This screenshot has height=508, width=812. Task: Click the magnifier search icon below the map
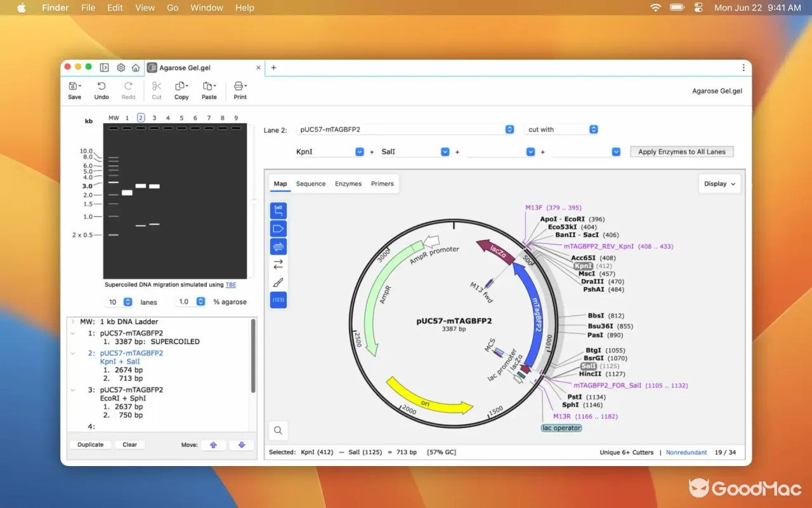click(x=278, y=430)
